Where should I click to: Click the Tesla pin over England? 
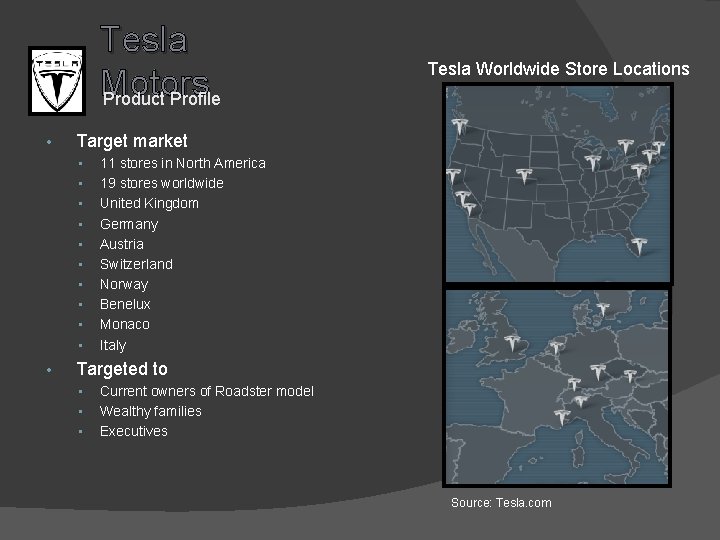click(512, 343)
